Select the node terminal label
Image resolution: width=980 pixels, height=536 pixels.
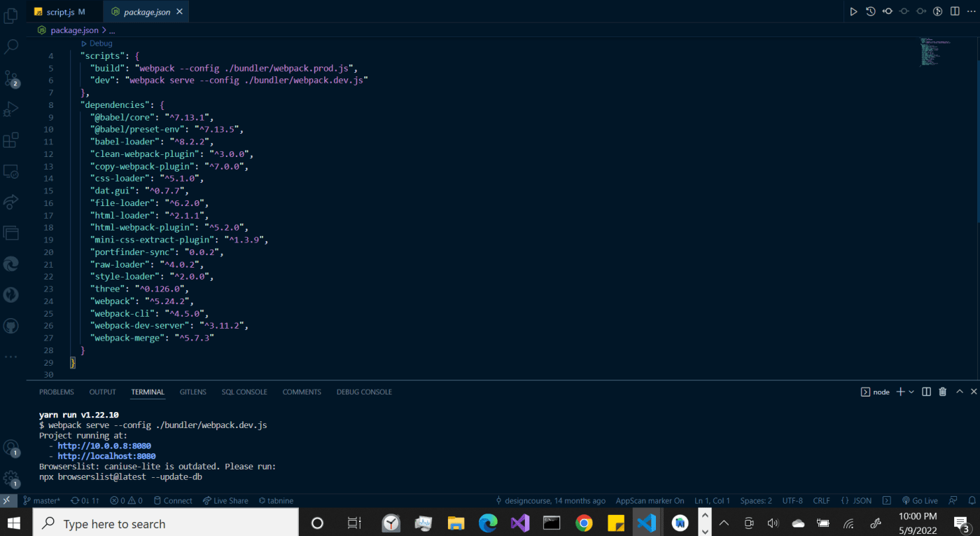coord(875,392)
